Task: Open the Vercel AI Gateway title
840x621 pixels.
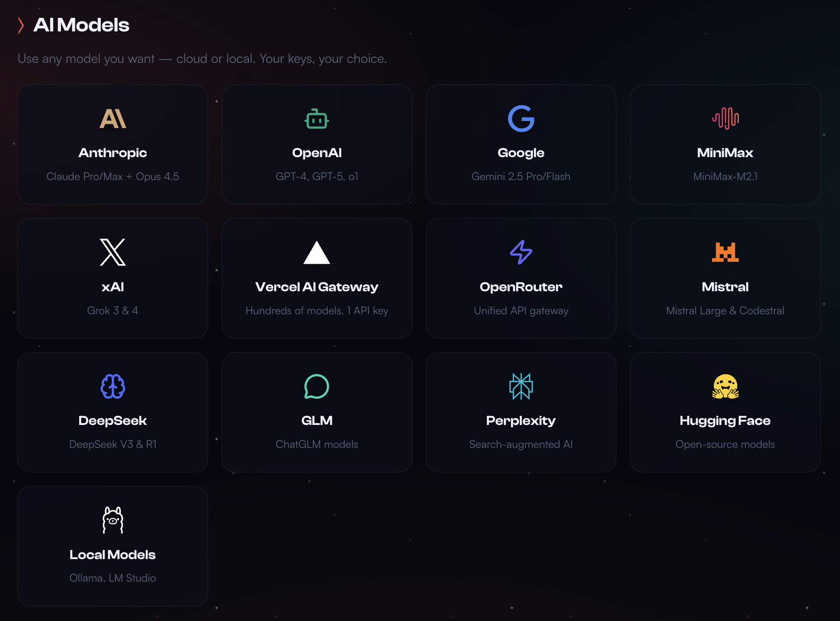Action: (x=317, y=287)
